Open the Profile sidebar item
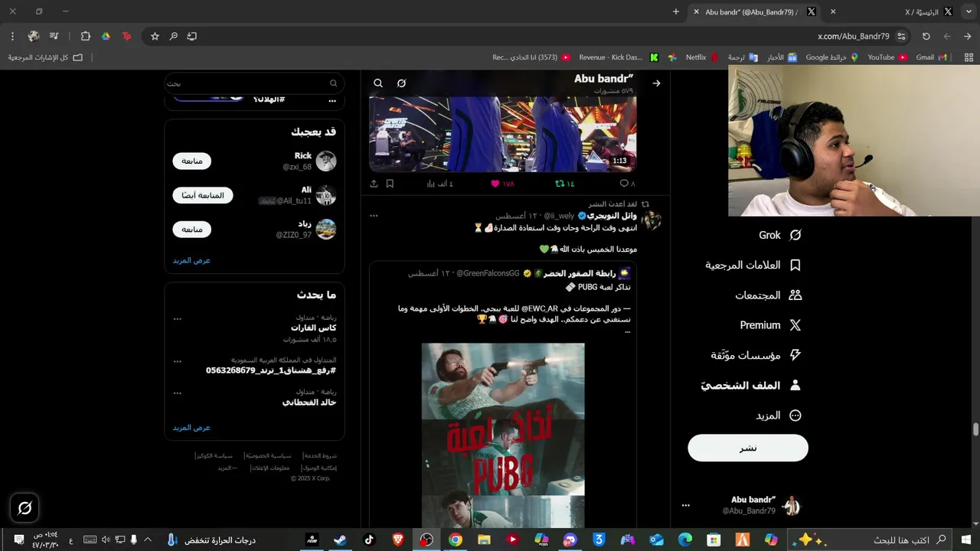The width and height of the screenshot is (980, 551). point(750,385)
